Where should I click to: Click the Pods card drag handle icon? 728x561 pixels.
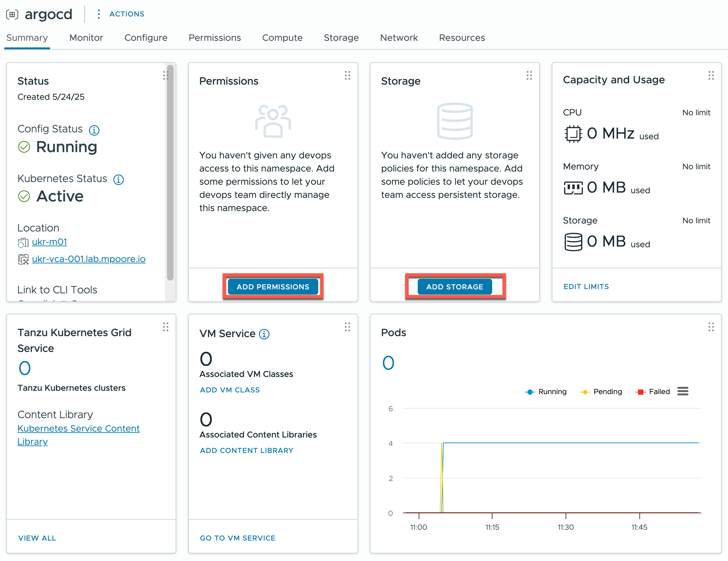tap(711, 327)
